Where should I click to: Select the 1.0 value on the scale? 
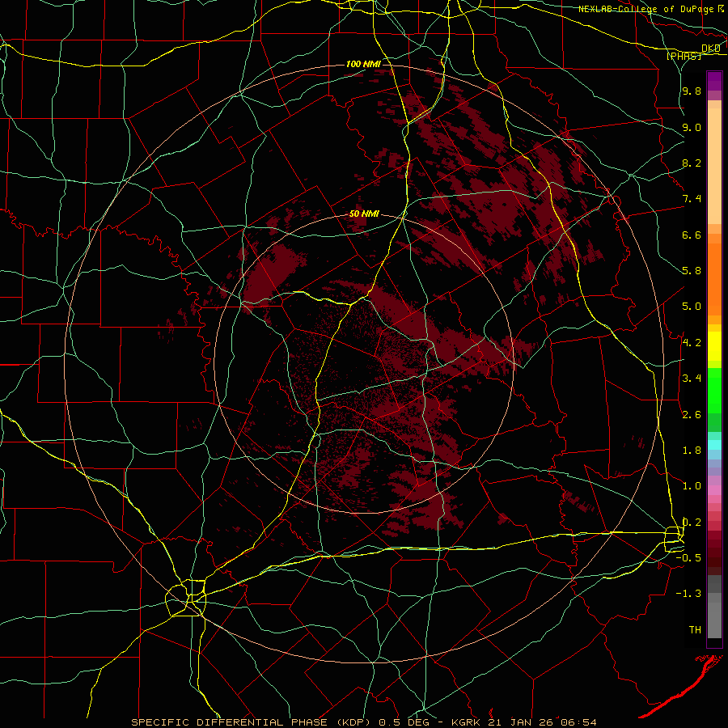point(692,486)
